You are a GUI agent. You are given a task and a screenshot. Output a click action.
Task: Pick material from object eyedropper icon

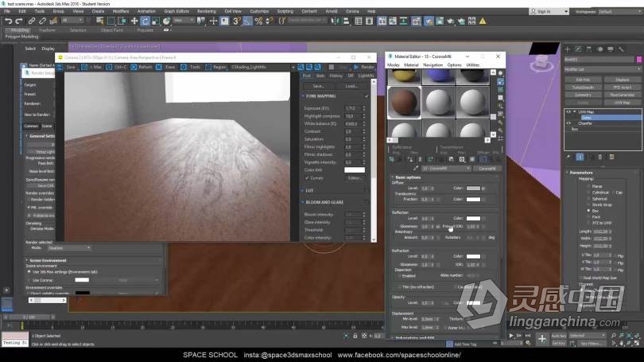click(x=416, y=169)
